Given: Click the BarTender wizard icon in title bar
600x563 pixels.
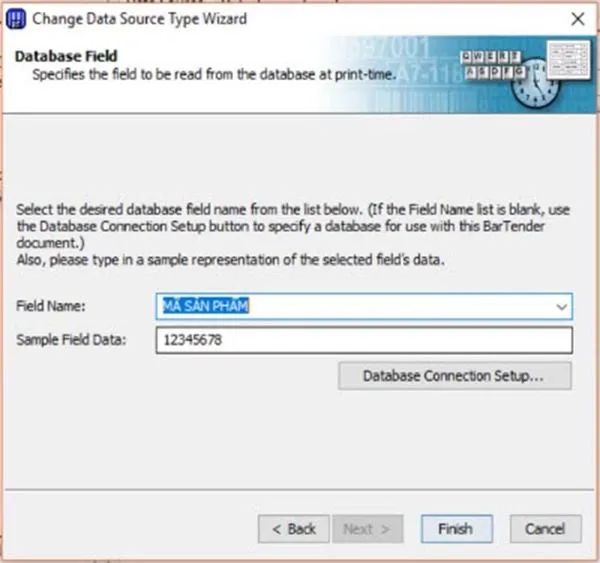Looking at the screenshot, I should 17,18.
